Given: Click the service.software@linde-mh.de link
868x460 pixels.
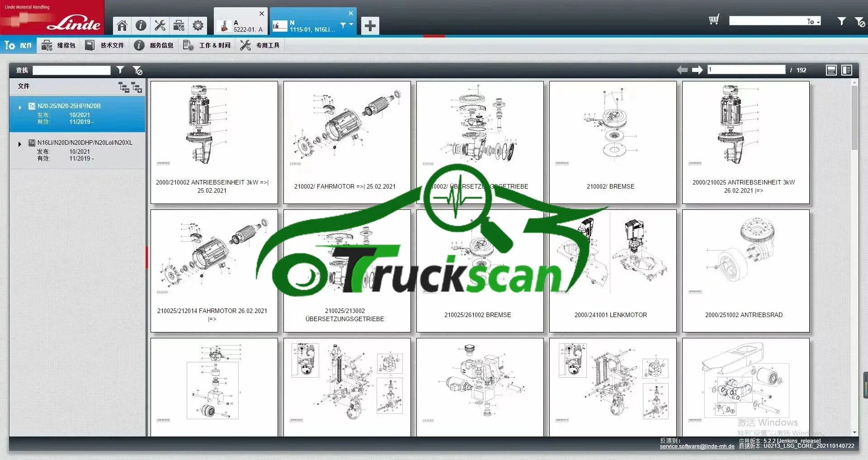Looking at the screenshot, I should [x=697, y=446].
